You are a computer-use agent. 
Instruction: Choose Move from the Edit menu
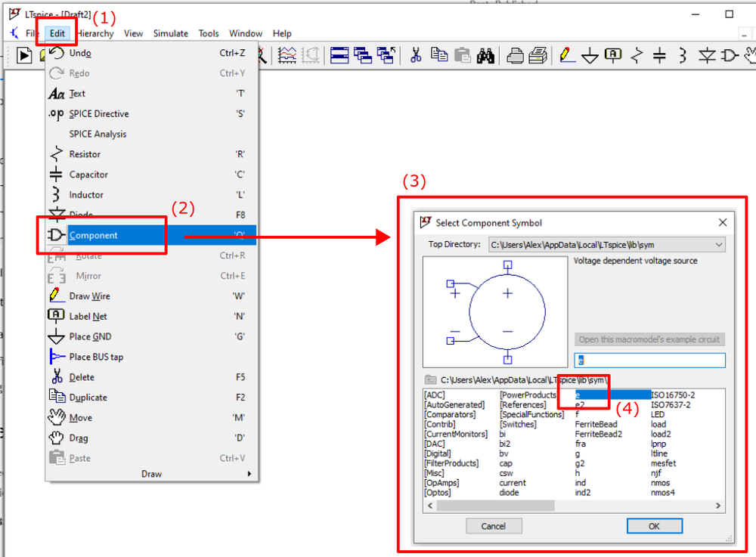151,417
